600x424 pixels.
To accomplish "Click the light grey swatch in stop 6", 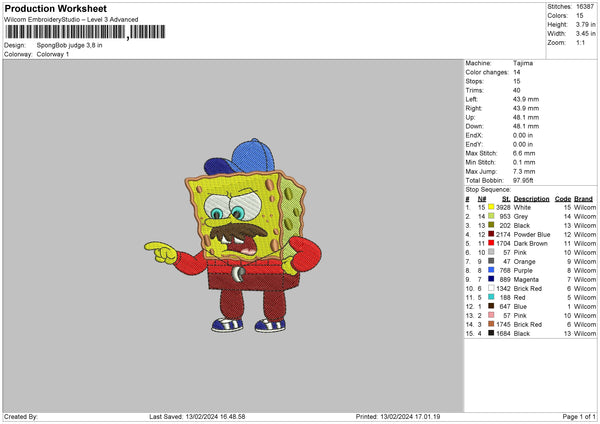I will 491,252.
